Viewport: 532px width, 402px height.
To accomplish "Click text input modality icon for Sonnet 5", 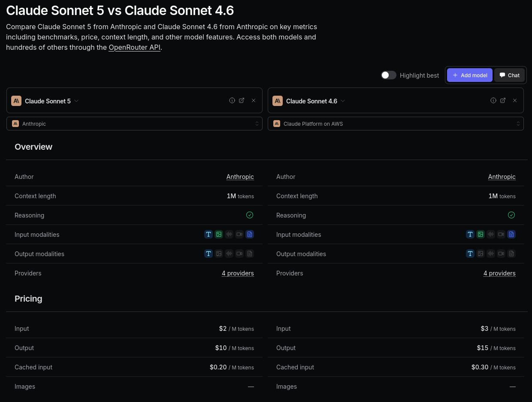I will 209,234.
